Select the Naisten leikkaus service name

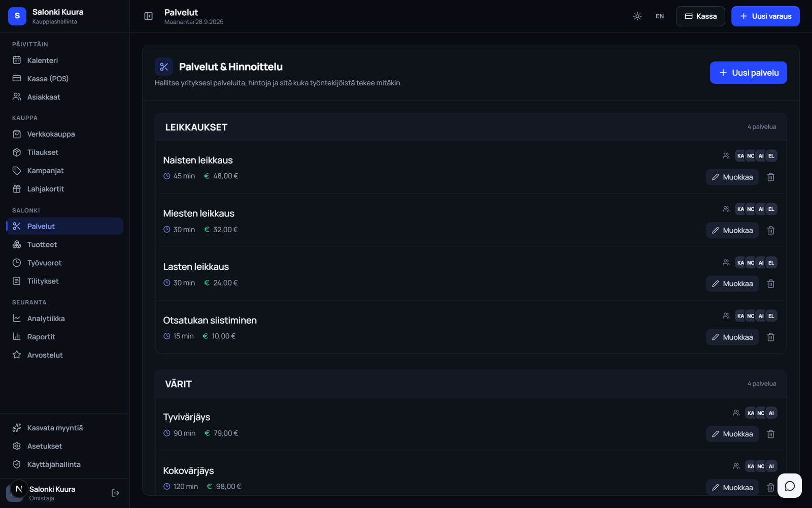tap(198, 160)
